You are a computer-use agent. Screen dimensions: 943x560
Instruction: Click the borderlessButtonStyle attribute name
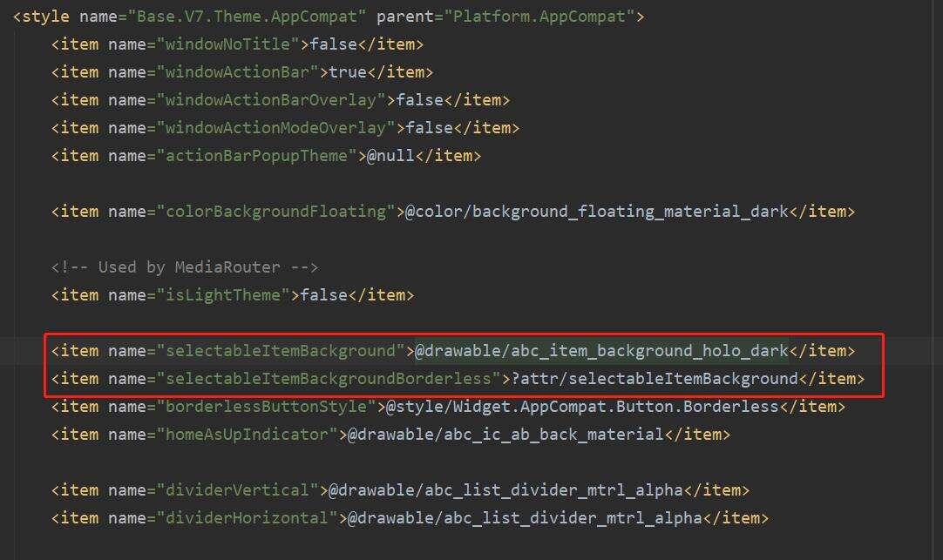(x=267, y=407)
